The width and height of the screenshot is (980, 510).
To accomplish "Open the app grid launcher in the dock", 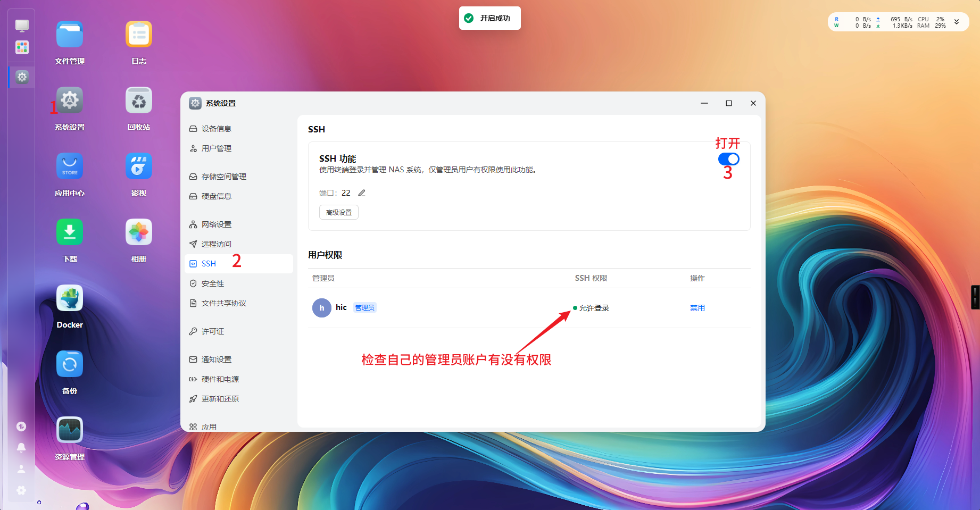I will 22,47.
